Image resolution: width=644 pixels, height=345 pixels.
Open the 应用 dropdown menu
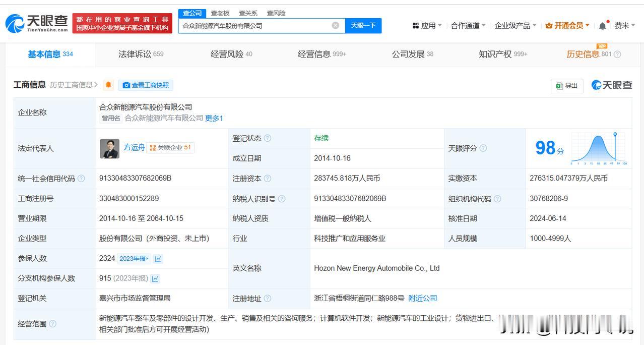(427, 26)
